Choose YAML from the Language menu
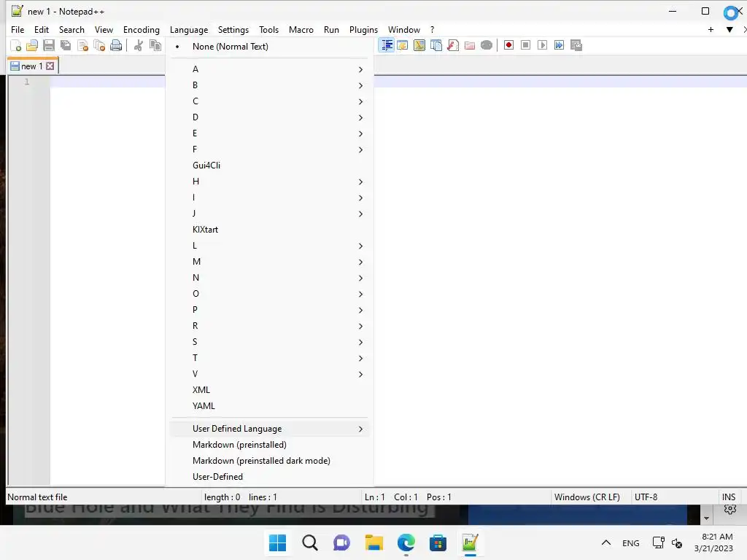 [x=269, y=405]
